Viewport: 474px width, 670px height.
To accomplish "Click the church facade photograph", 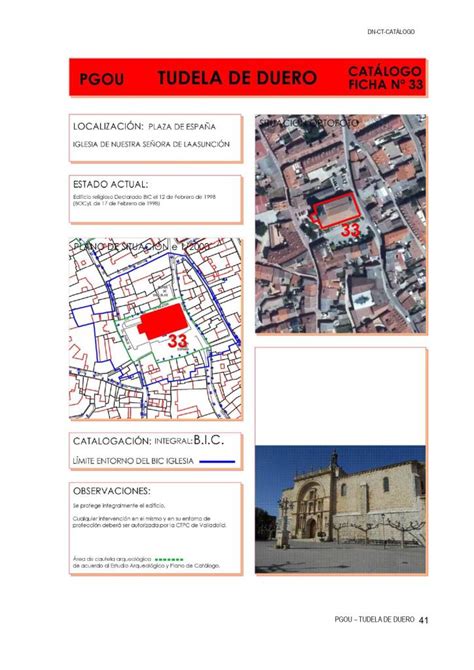I will pyautogui.click(x=340, y=509).
